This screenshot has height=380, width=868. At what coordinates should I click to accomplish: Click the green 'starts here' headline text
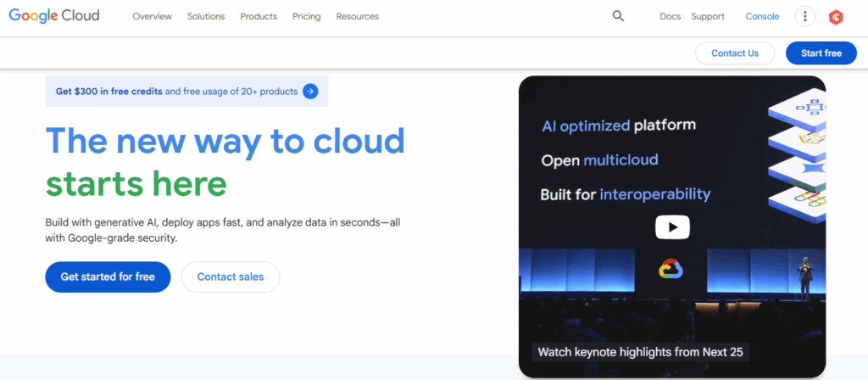(136, 184)
